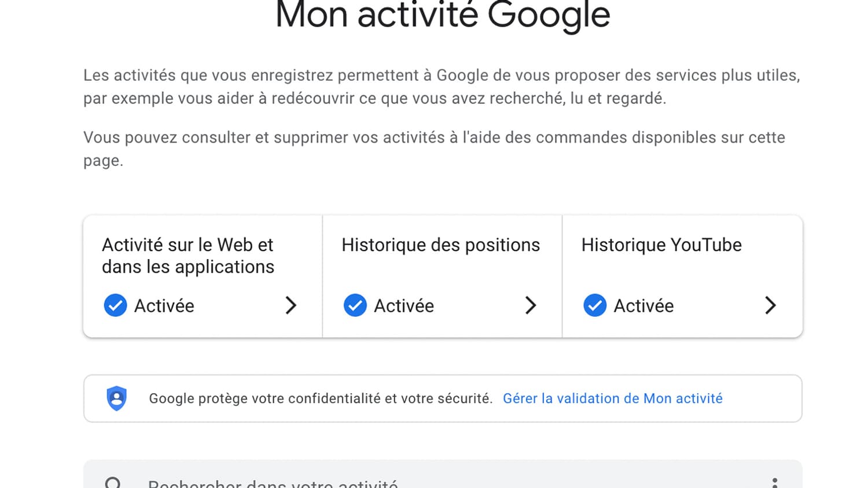Click the Historique YouTube card title
Image resolution: width=868 pixels, height=488 pixels.
(661, 245)
